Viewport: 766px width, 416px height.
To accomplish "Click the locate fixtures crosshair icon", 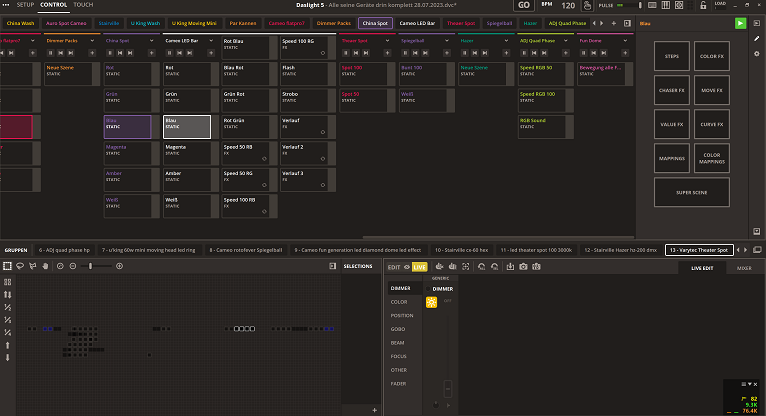I will 466,267.
